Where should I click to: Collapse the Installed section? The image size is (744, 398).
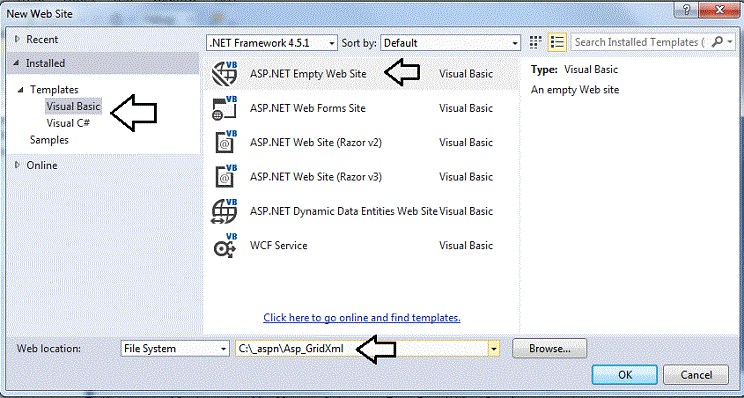(x=17, y=63)
